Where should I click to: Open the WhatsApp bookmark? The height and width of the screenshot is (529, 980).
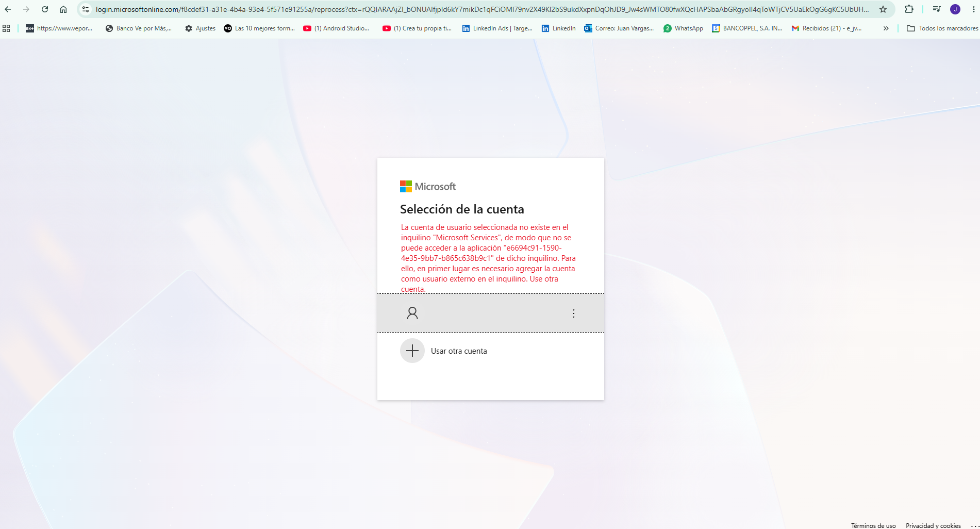(683, 28)
